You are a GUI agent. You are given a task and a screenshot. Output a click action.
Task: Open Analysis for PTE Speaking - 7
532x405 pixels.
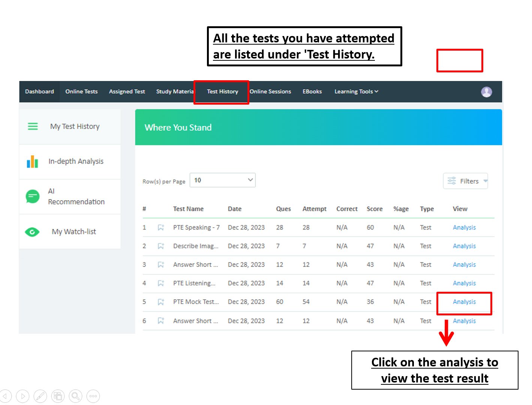[464, 228]
